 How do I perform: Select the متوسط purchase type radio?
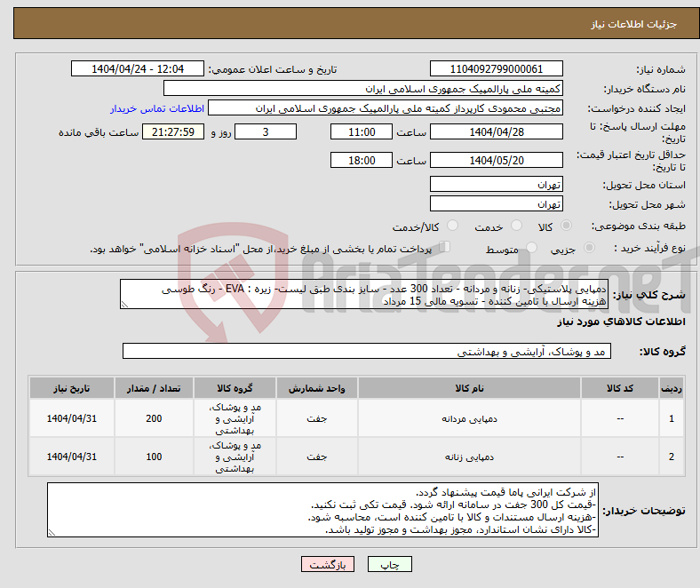[x=531, y=247]
